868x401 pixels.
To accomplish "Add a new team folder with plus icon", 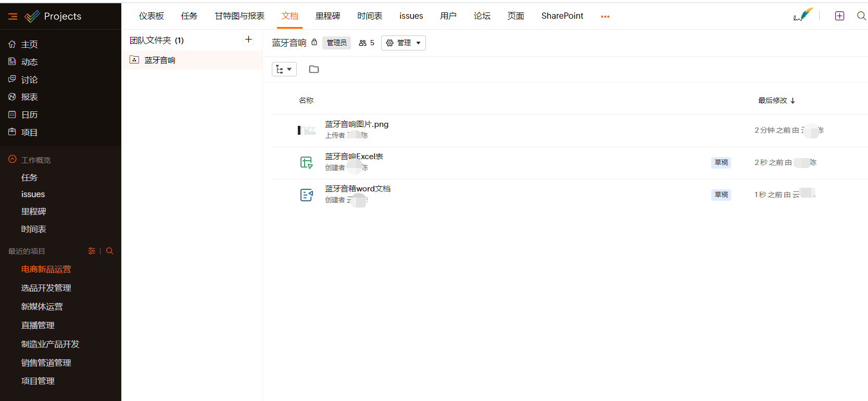I will click(248, 40).
